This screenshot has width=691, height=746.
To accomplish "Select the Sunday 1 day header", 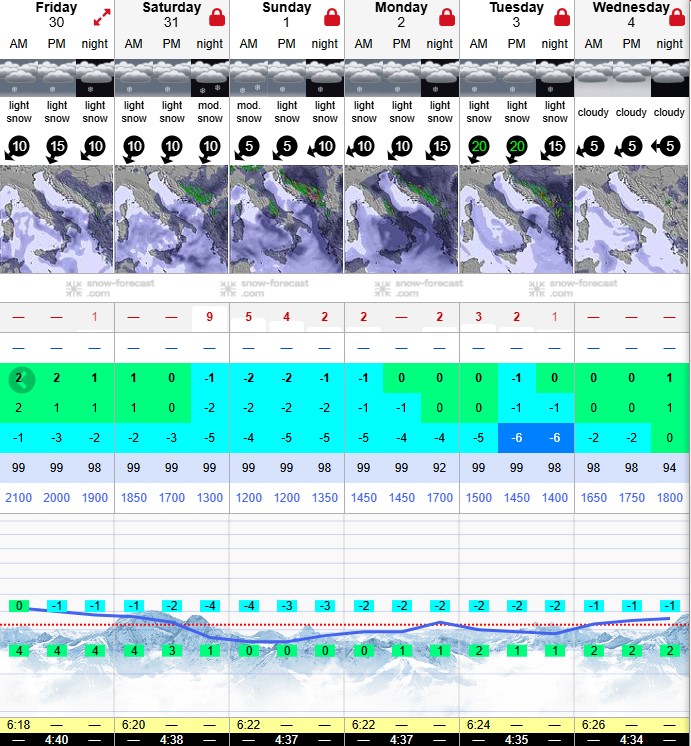I will tap(286, 15).
